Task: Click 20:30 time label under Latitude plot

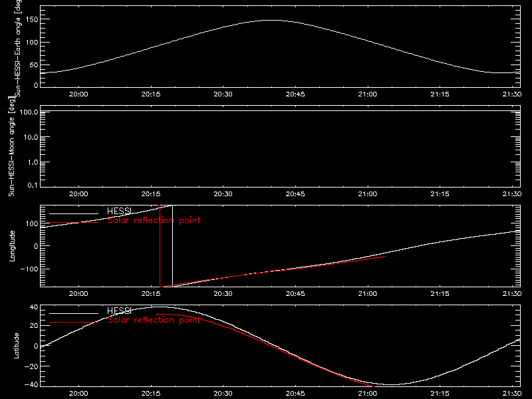Action: (223, 393)
